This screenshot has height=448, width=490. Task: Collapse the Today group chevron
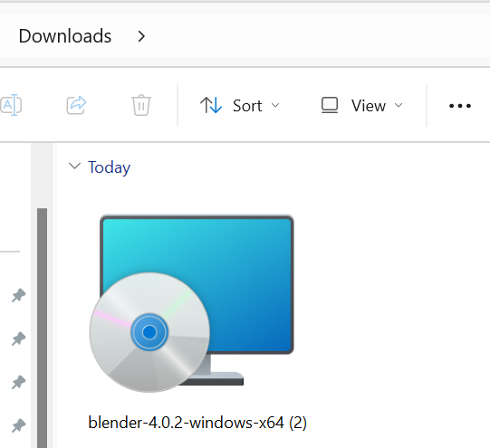click(x=74, y=166)
